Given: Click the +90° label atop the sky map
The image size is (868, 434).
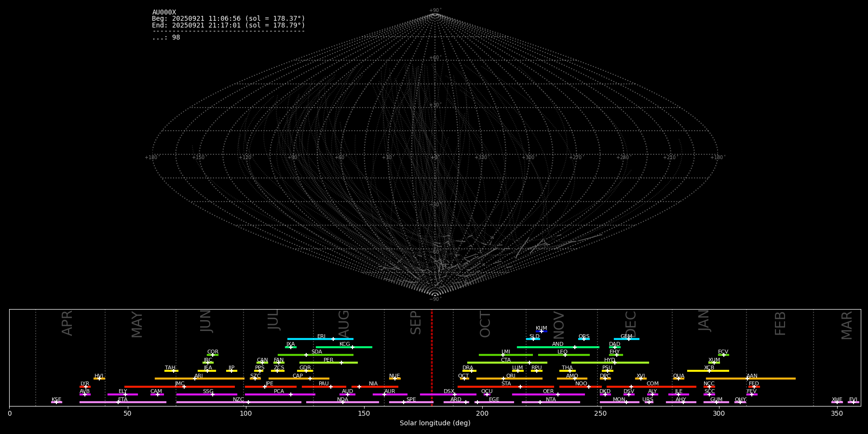Looking at the screenshot, I should 435,10.
